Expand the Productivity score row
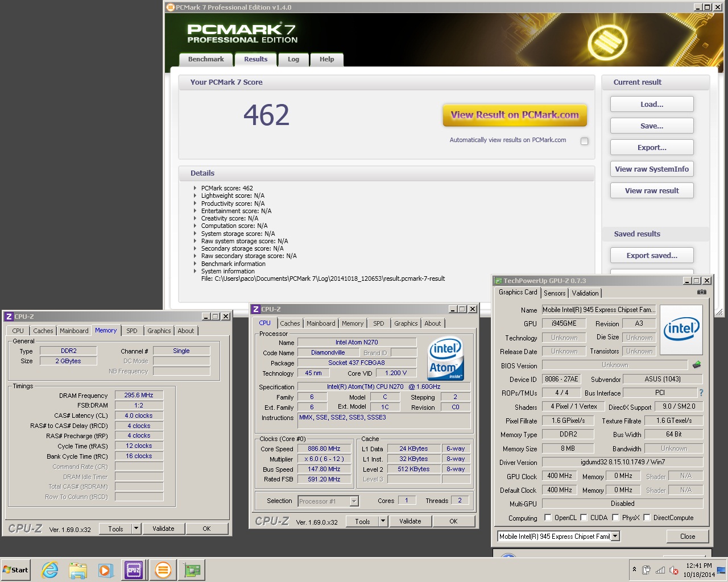This screenshot has height=582, width=728. pyautogui.click(x=195, y=203)
